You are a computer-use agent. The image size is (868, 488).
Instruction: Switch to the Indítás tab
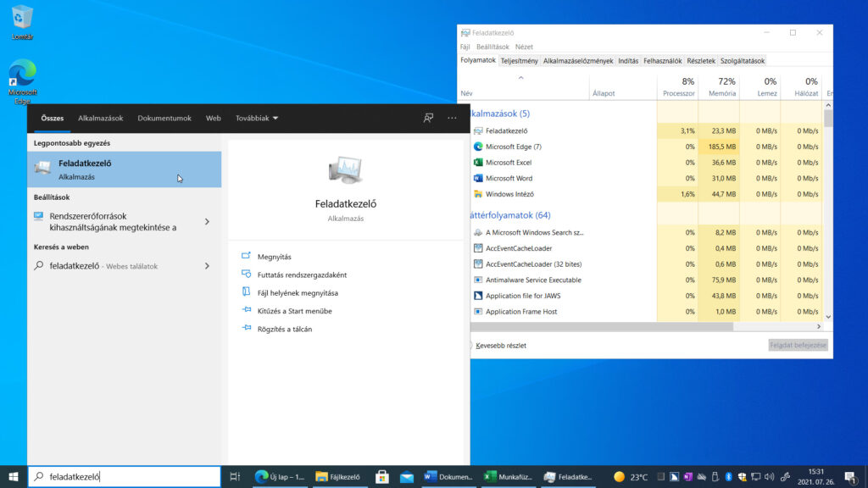[x=628, y=61]
